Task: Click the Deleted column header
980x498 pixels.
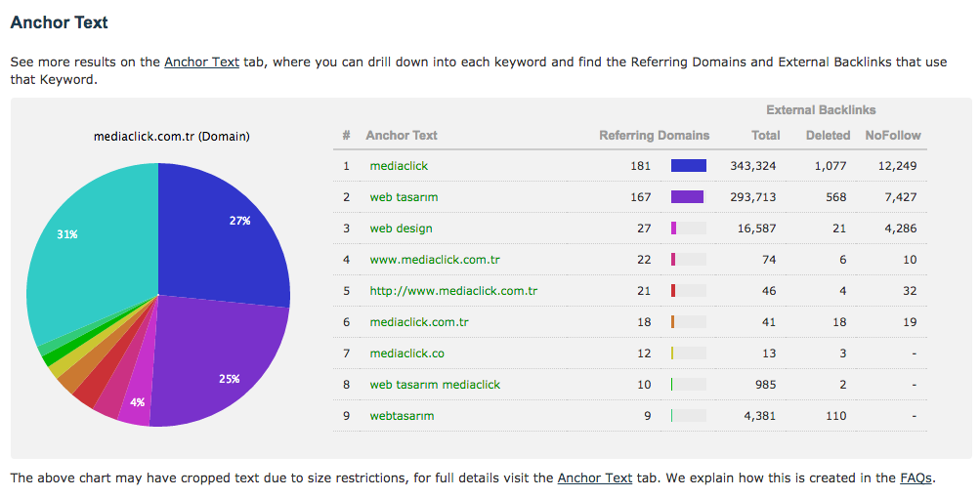Action: click(x=828, y=136)
